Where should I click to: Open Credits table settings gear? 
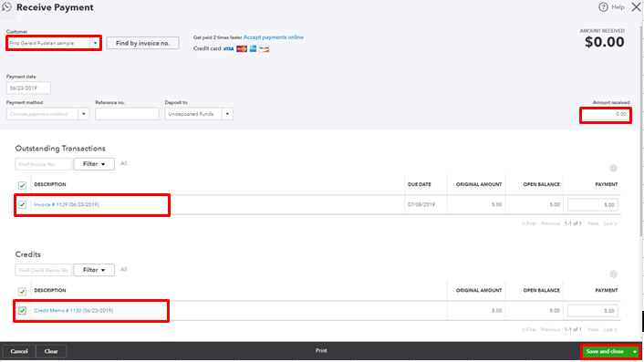click(613, 274)
